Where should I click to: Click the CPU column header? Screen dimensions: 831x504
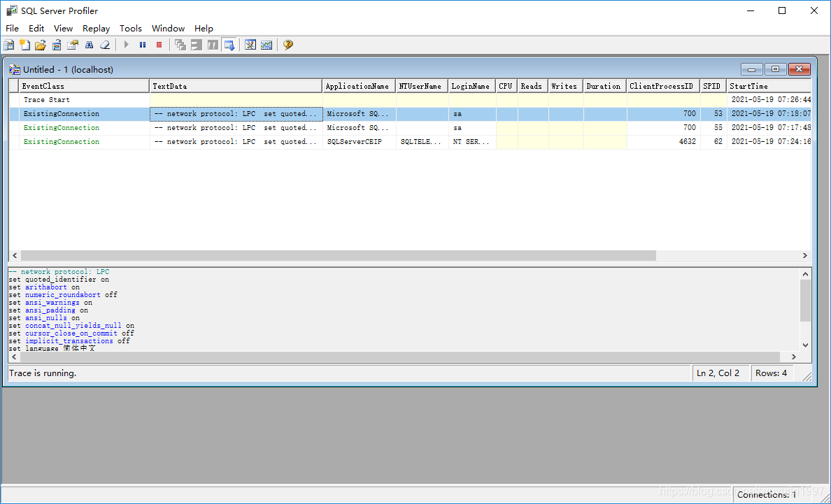[506, 86]
